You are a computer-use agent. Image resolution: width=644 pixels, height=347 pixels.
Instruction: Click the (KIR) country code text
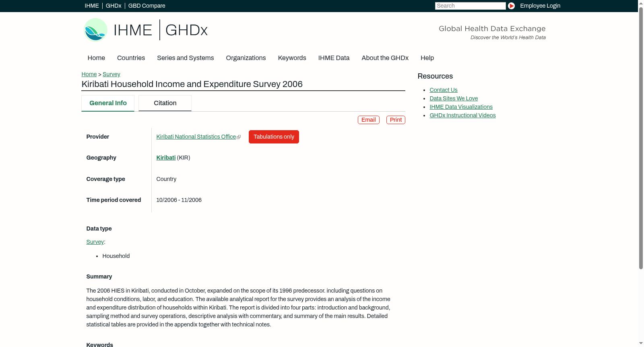(184, 158)
